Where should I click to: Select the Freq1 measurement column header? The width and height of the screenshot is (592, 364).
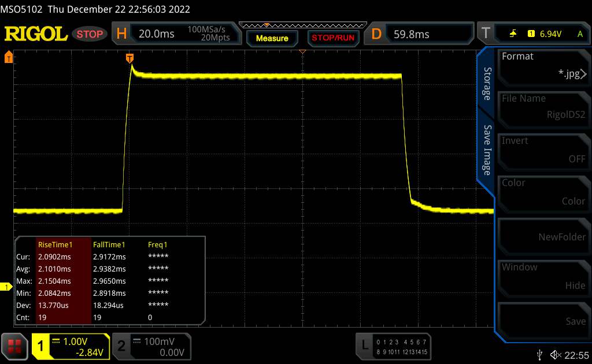157,244
